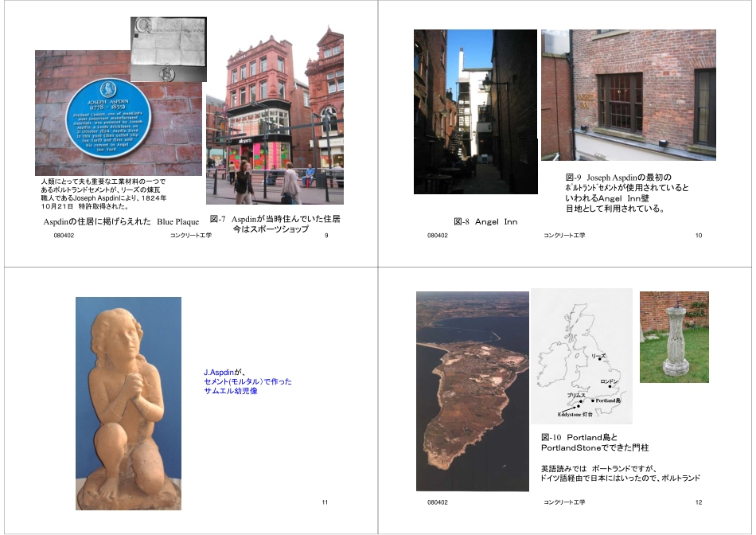Click the blue text 'セメント(モルタル)で作った'
Screen dimensions: 756x535
coord(247,381)
